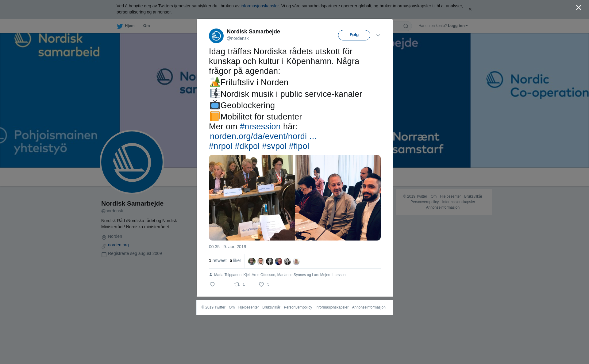
Task: Dismiss the cookie notice banner
Action: pos(470,9)
